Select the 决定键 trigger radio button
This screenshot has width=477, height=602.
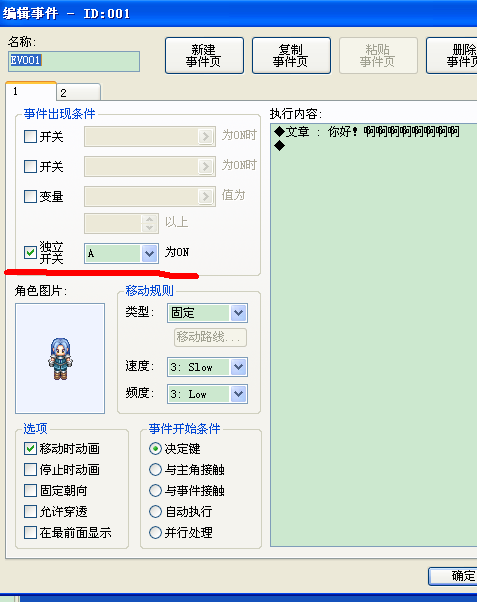[155, 448]
